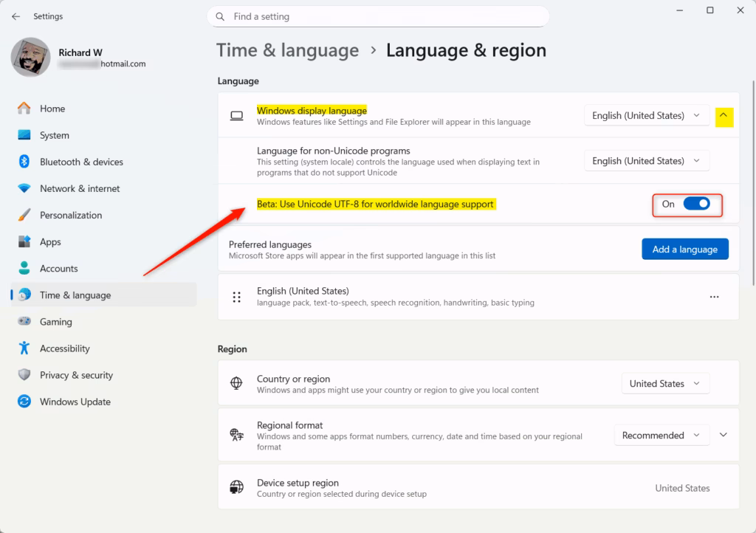Select Apps in the sidebar
The width and height of the screenshot is (756, 533).
[103, 241]
